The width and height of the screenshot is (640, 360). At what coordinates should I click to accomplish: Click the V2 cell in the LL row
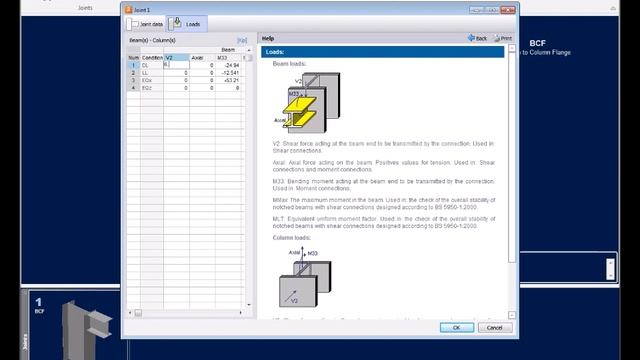[x=176, y=73]
